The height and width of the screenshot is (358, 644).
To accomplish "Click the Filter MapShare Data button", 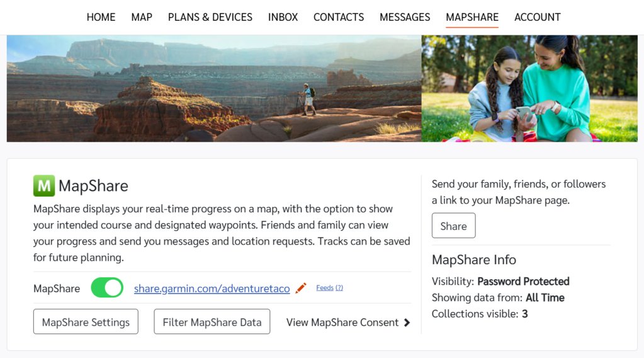I will point(212,322).
